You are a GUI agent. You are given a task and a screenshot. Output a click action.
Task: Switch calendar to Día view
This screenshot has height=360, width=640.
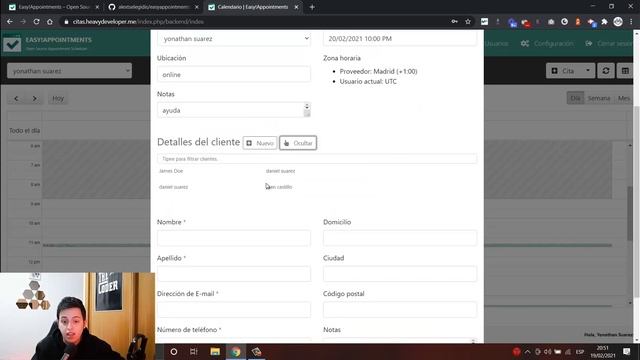(575, 98)
